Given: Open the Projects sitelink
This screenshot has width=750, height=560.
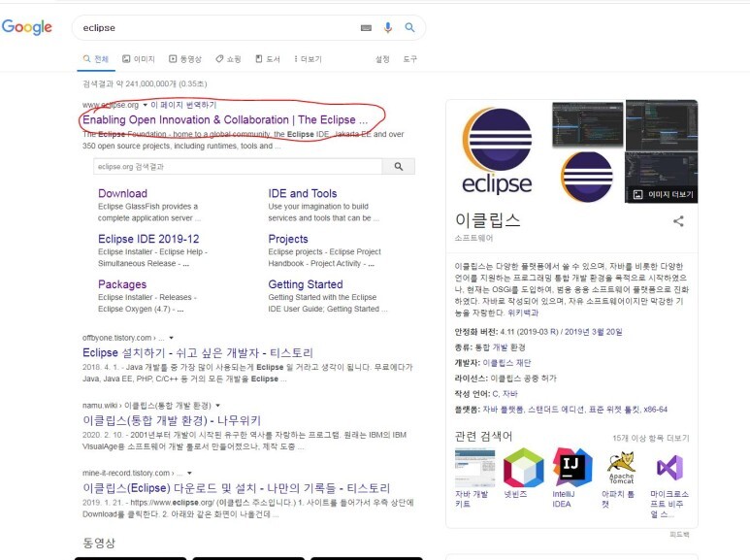Looking at the screenshot, I should [x=288, y=239].
